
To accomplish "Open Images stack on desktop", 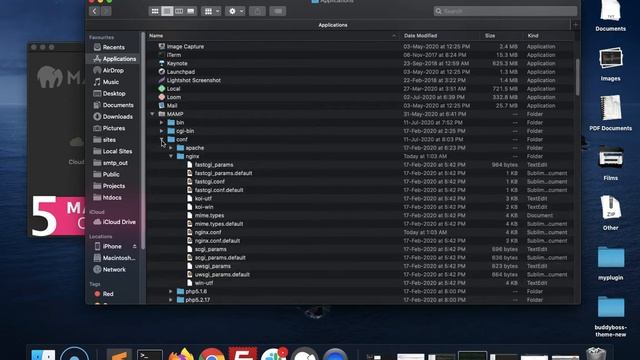I will pyautogui.click(x=611, y=64).
